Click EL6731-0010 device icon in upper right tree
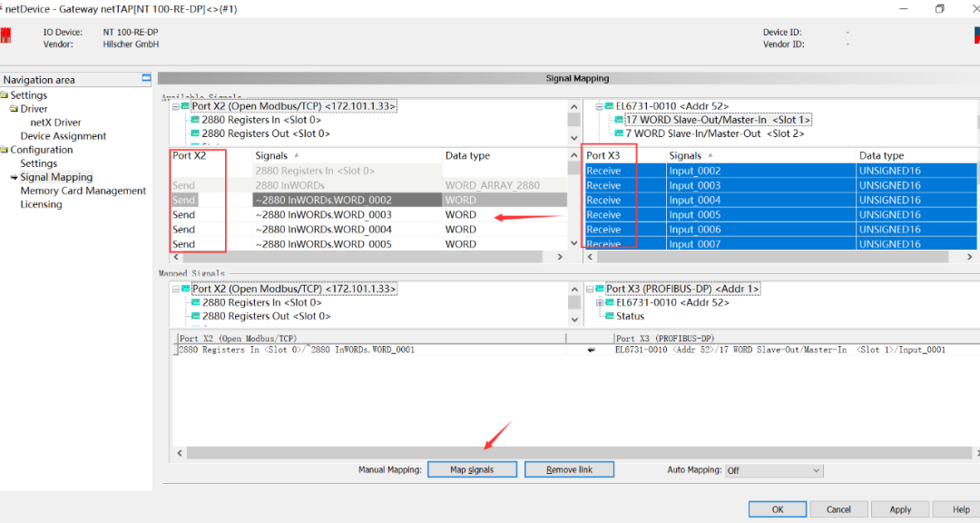 [x=609, y=106]
